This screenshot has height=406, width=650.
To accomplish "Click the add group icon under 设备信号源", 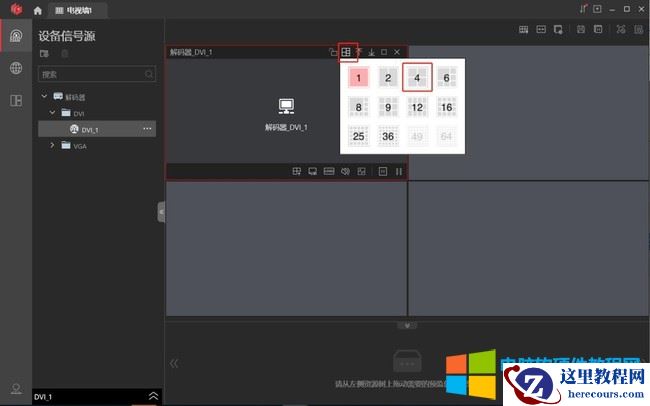I will [x=44, y=53].
